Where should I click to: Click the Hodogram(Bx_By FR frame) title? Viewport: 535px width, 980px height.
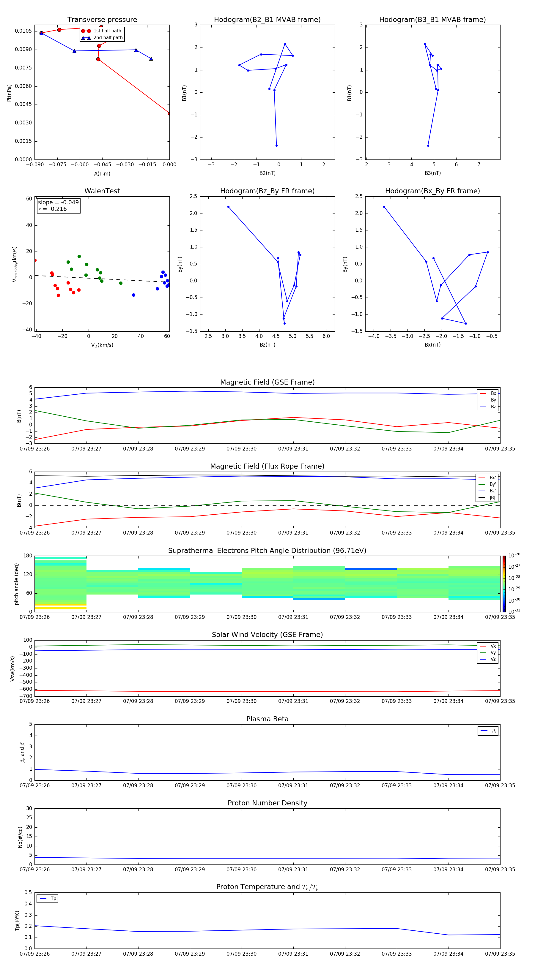coord(432,191)
